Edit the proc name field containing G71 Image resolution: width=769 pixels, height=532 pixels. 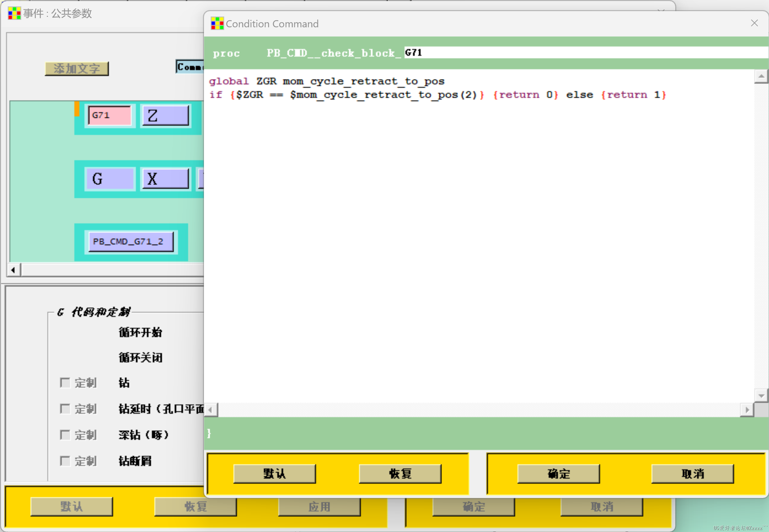pos(586,53)
